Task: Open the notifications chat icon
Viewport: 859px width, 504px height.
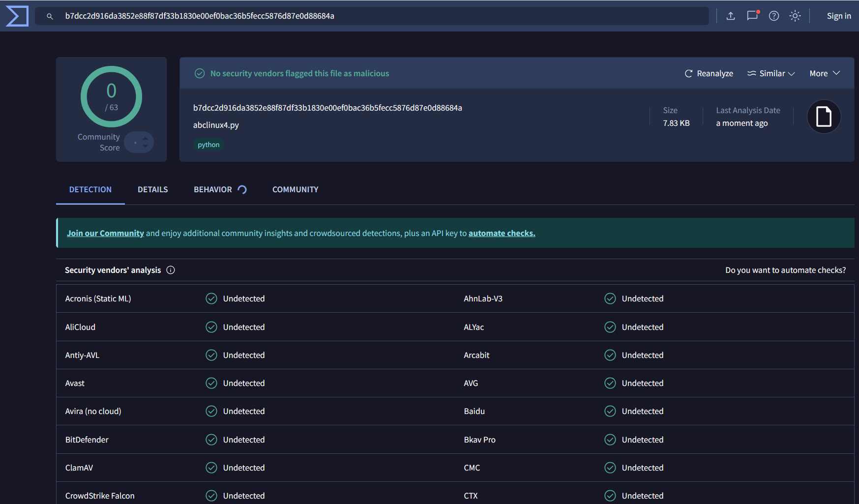Action: [752, 16]
